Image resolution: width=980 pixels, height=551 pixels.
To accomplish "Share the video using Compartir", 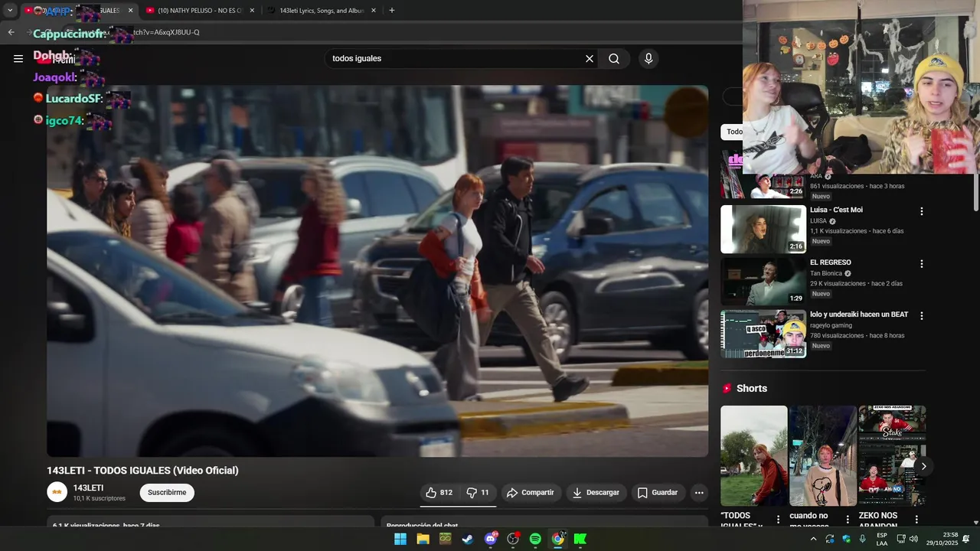I will point(531,493).
